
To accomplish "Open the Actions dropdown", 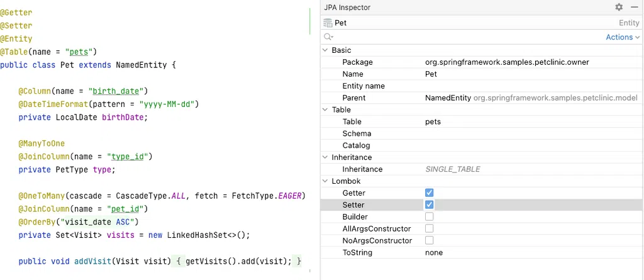I will tap(623, 37).
